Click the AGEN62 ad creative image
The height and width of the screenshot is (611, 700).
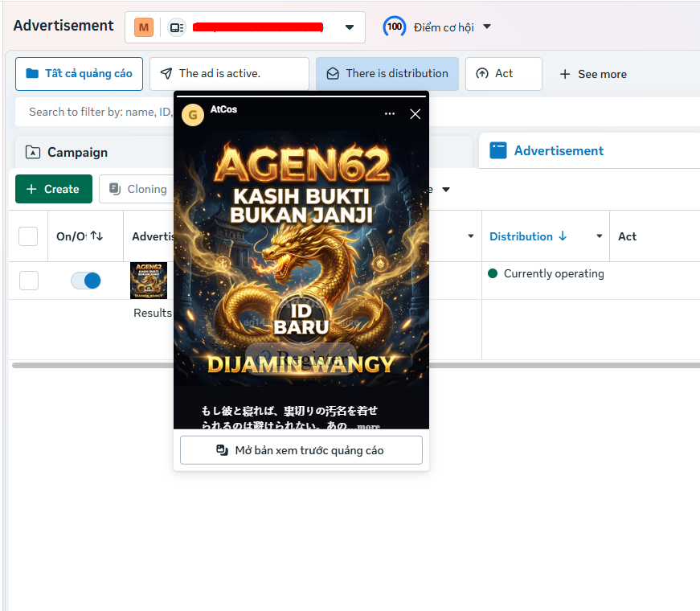pyautogui.click(x=301, y=259)
